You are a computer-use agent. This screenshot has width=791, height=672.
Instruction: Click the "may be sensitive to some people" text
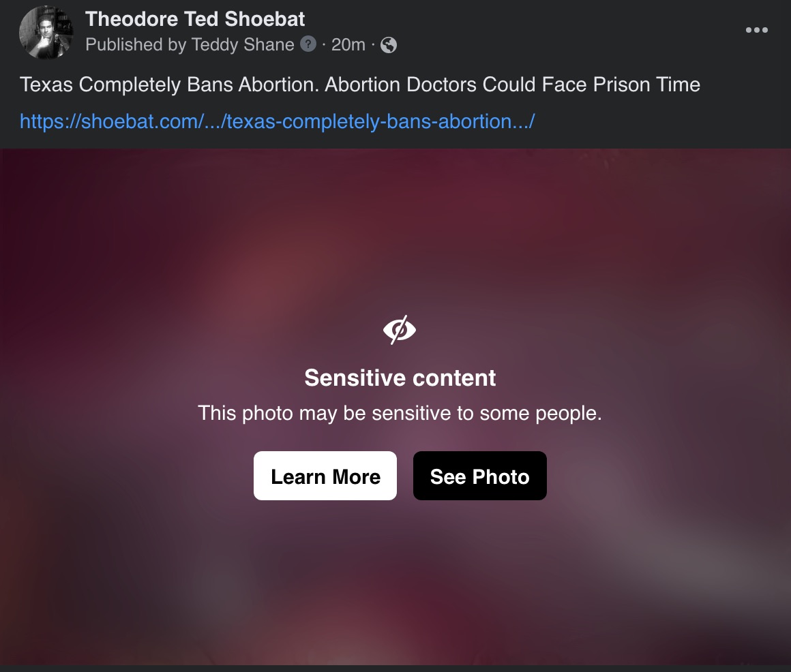click(x=436, y=413)
